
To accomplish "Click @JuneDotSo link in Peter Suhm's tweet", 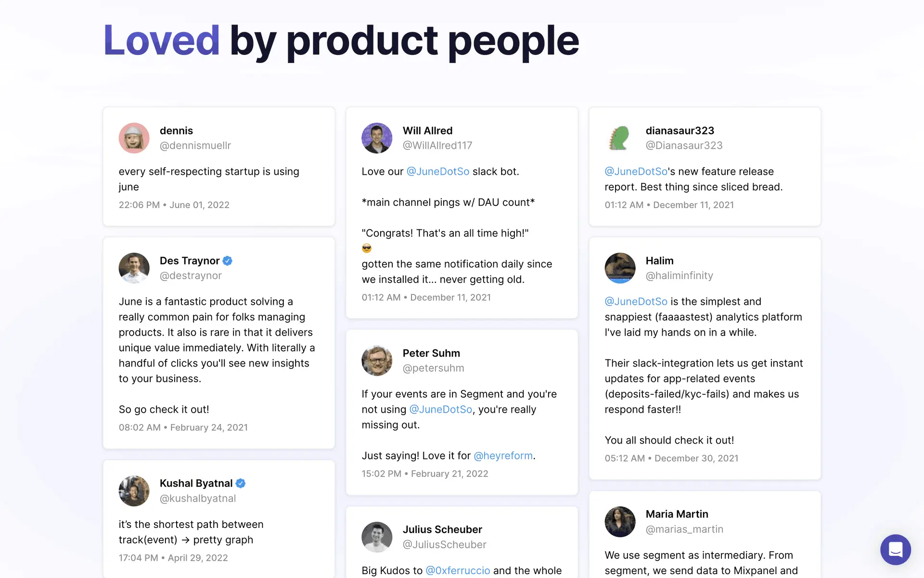I will [440, 409].
